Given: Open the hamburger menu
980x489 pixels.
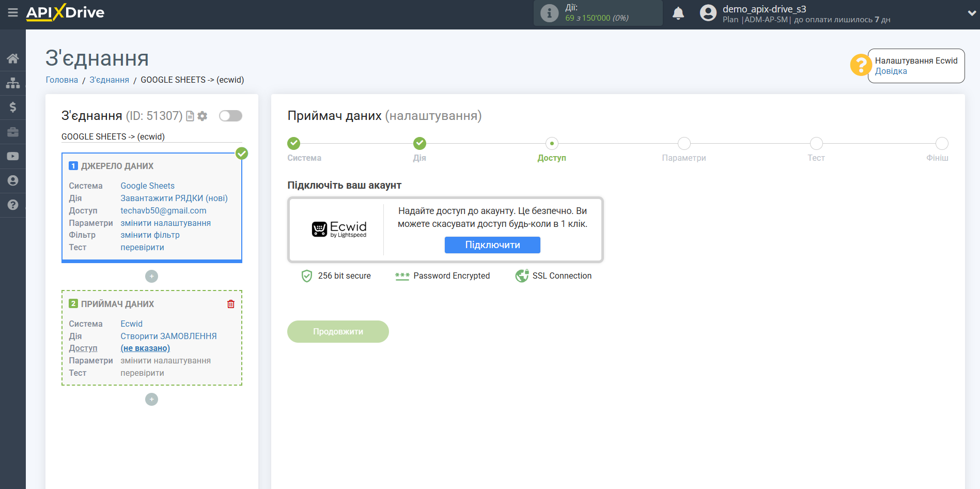Looking at the screenshot, I should (x=13, y=12).
